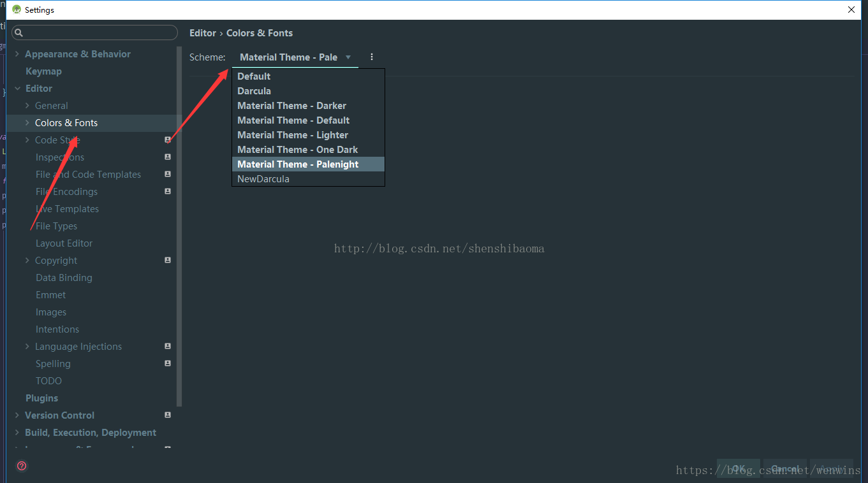Select Material Theme - Darker scheme

[308, 106]
